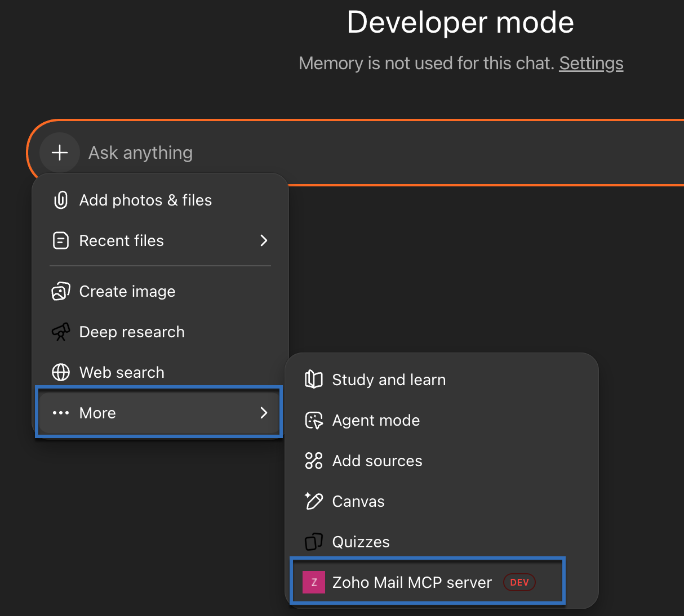Image resolution: width=684 pixels, height=616 pixels.
Task: Open the Recent files entry
Action: pos(161,240)
